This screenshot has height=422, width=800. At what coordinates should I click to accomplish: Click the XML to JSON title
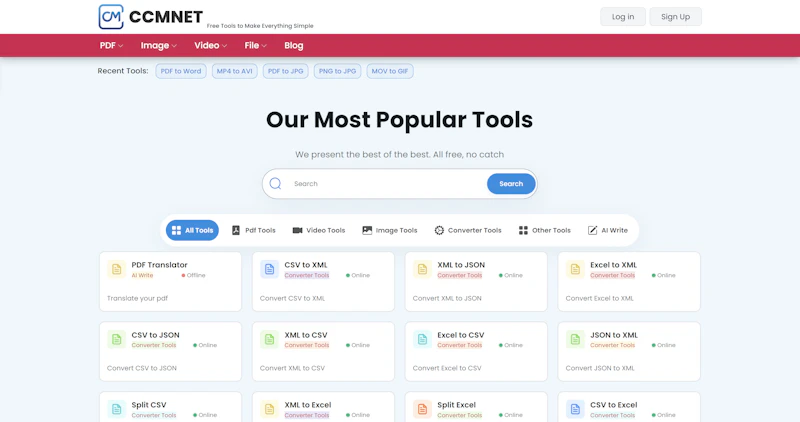pos(461,265)
